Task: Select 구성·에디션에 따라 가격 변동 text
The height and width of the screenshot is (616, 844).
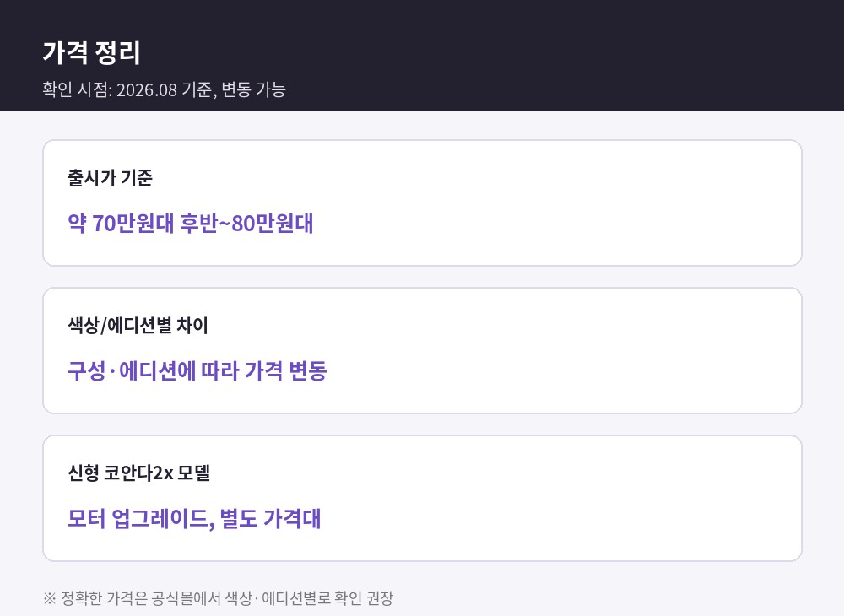Action: point(197,371)
